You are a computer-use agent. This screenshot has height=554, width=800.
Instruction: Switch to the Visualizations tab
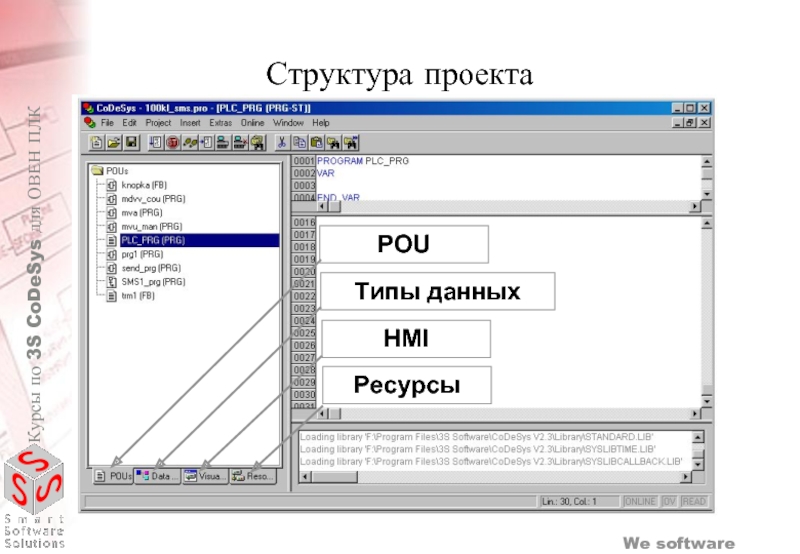coord(206,476)
